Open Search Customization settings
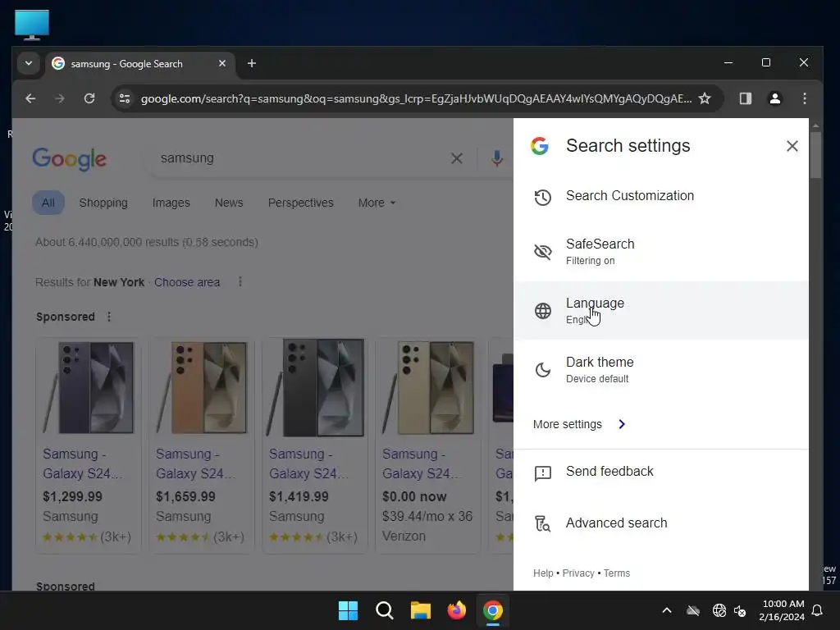Image resolution: width=840 pixels, height=630 pixels. tap(660, 196)
